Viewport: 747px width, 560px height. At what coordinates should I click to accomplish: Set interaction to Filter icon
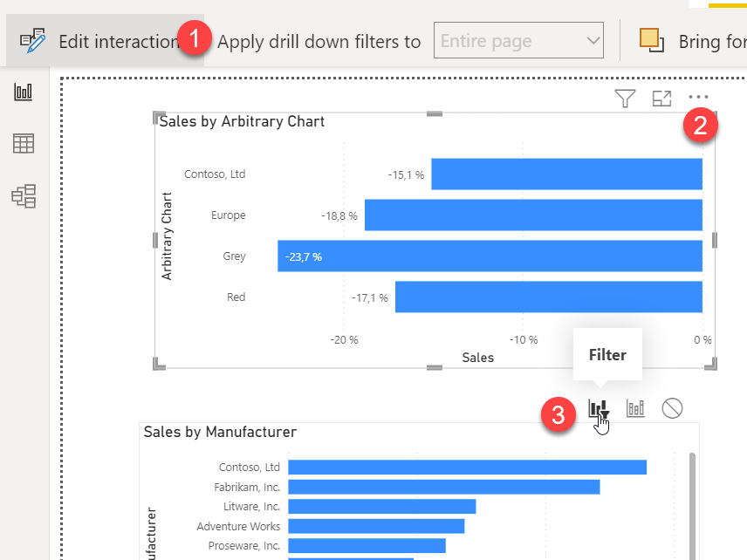(599, 408)
